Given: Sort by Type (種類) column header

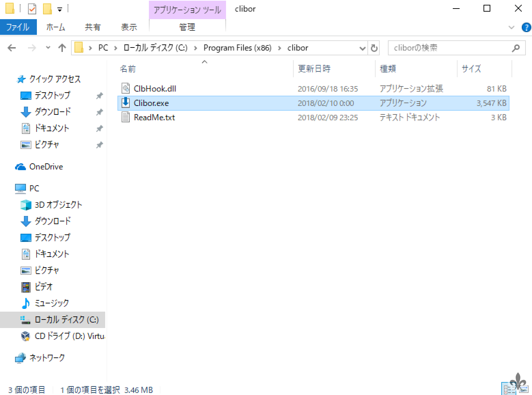Looking at the screenshot, I should tap(416, 69).
